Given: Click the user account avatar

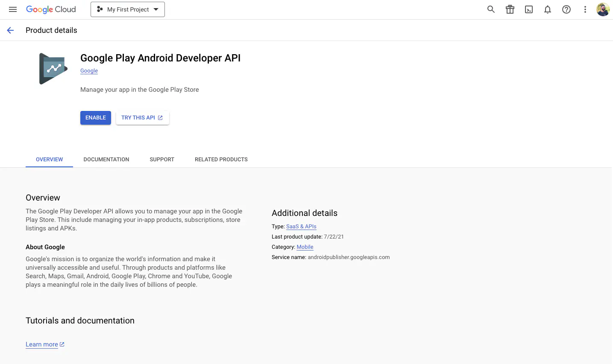Looking at the screenshot, I should pyautogui.click(x=603, y=9).
